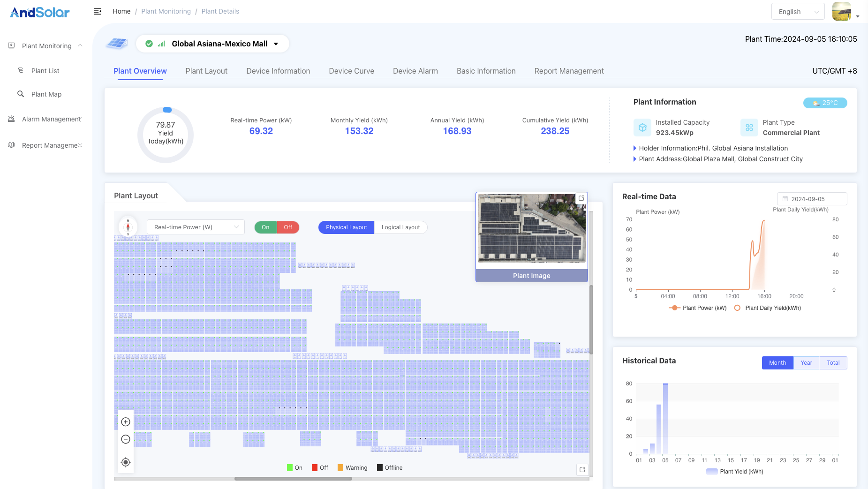Screen dimensions: 868x489
Task: Click the Installed Capacity cube icon
Action: 642,128
